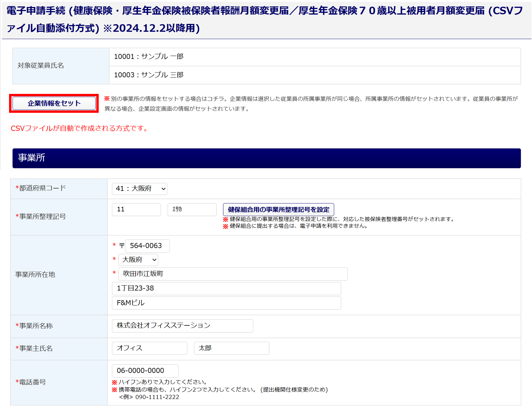The image size is (532, 411).
Task: Click the second 事業所整理記号 field containing ｴｻｶ
Action: coord(192,209)
